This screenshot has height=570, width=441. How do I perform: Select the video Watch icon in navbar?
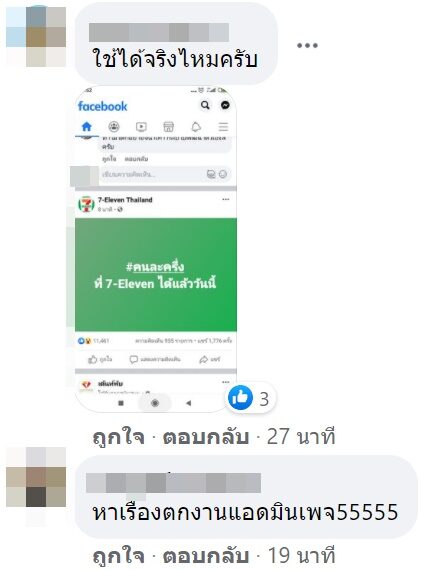pyautogui.click(x=141, y=127)
